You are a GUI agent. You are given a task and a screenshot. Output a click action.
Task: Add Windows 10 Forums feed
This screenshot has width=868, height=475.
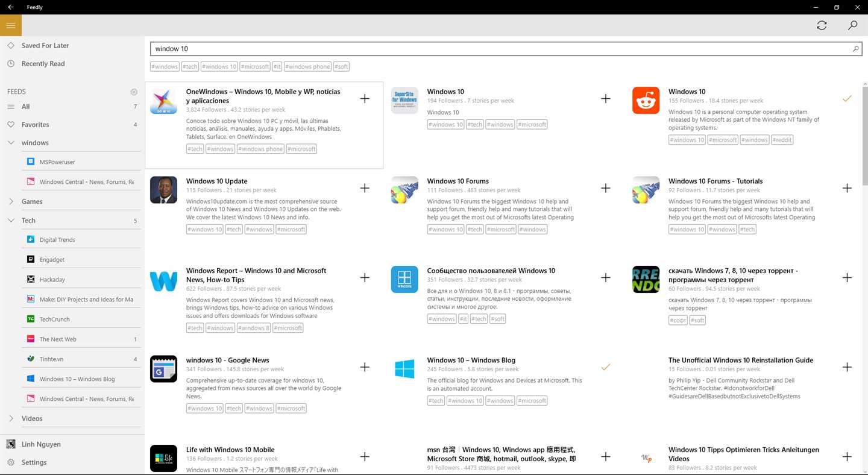coord(606,188)
